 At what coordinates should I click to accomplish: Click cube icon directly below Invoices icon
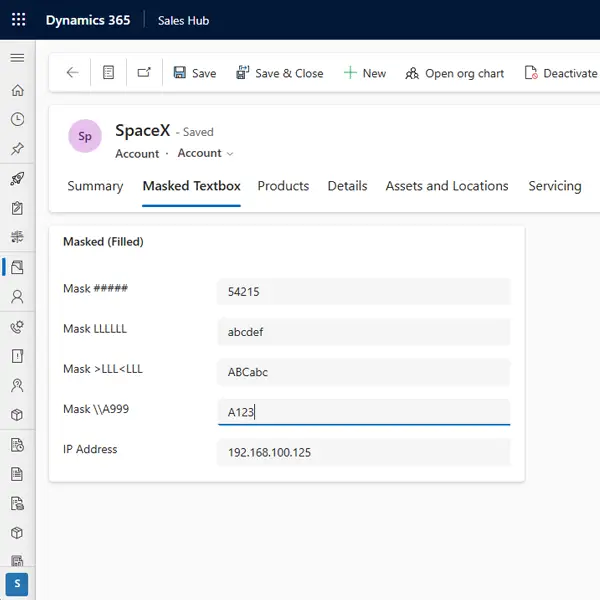click(x=17, y=533)
